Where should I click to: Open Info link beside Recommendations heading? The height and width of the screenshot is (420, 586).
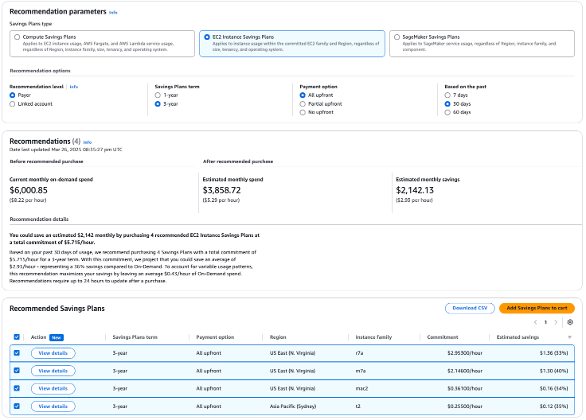pyautogui.click(x=87, y=142)
